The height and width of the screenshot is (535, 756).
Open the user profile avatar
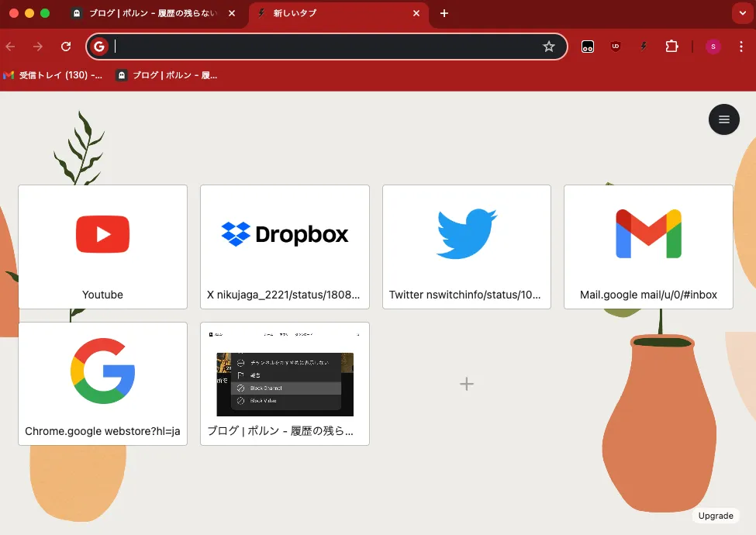[x=713, y=47]
